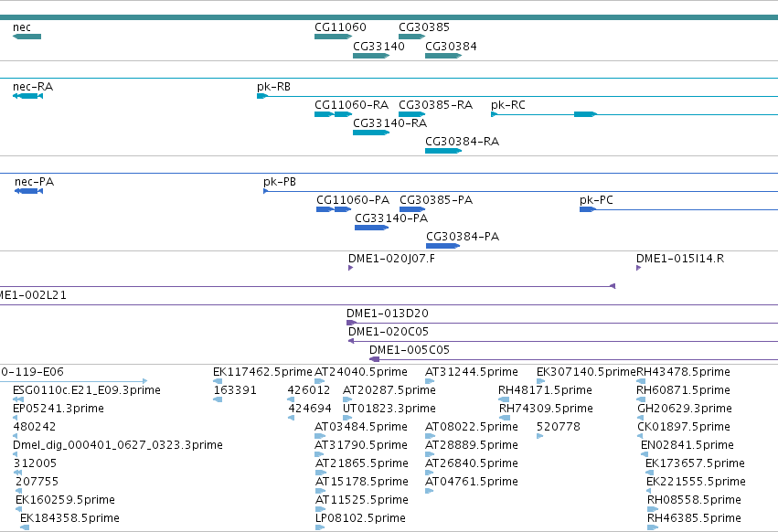
Task: Click the Dmel_dig_000401_0627_0323.3prime label
Action: 118,445
